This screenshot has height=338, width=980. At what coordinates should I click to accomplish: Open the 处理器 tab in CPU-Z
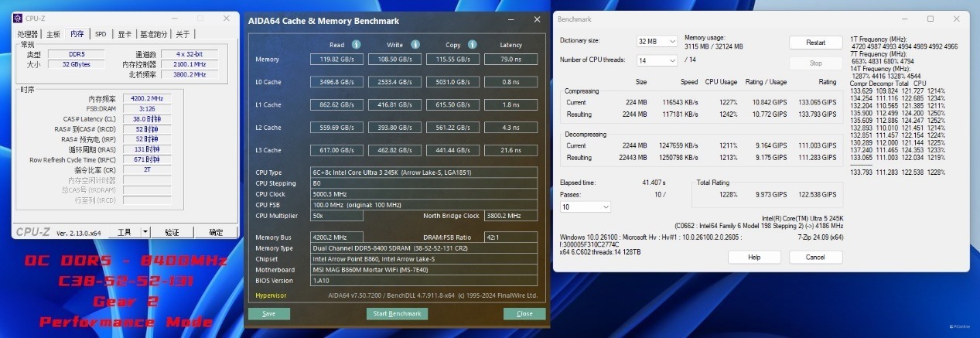tap(28, 34)
